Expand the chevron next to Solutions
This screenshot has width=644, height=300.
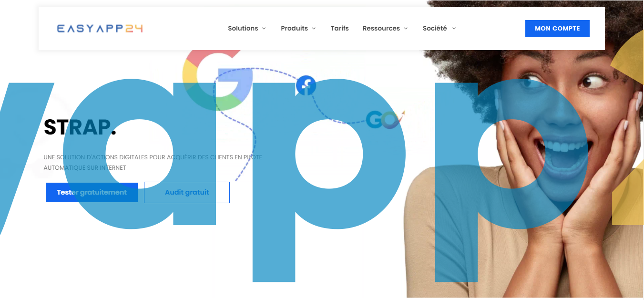[264, 29]
